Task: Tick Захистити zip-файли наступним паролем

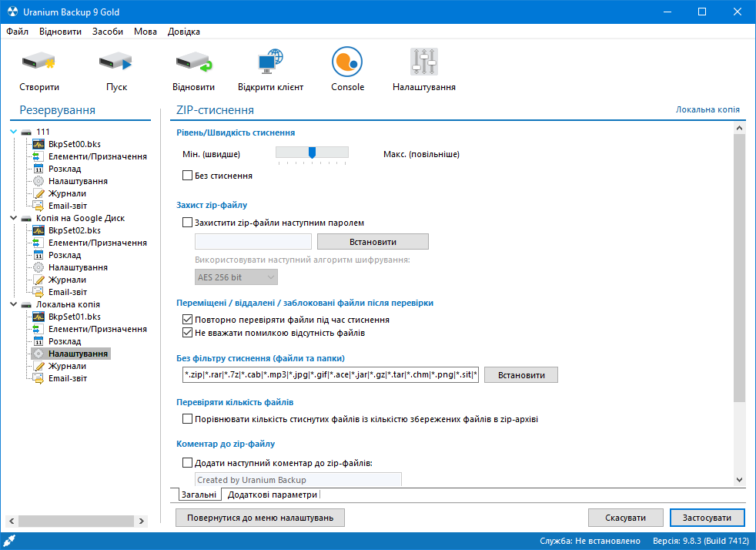Action: pyautogui.click(x=187, y=223)
